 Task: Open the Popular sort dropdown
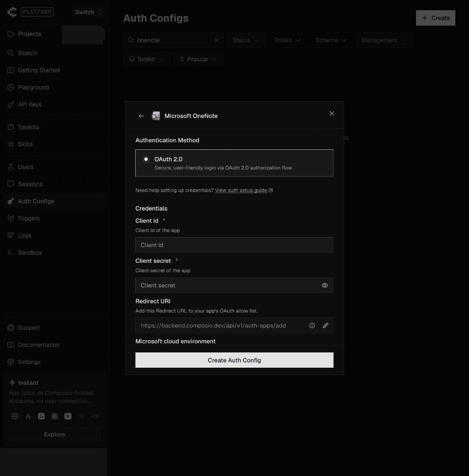click(x=198, y=59)
